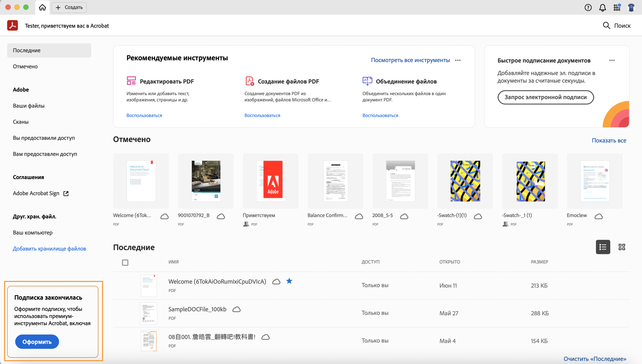Click Запрос электронной подписи button
The height and width of the screenshot is (364, 642).
click(x=545, y=97)
